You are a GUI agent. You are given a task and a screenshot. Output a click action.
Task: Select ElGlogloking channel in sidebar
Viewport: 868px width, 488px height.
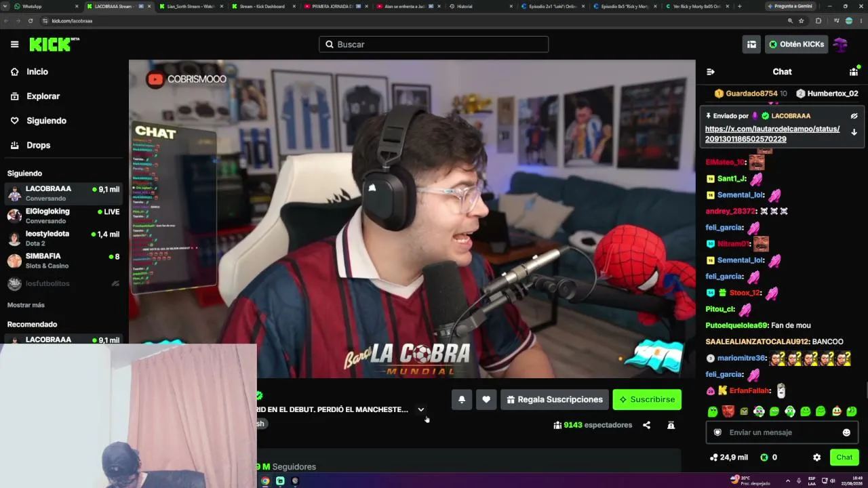(63, 216)
